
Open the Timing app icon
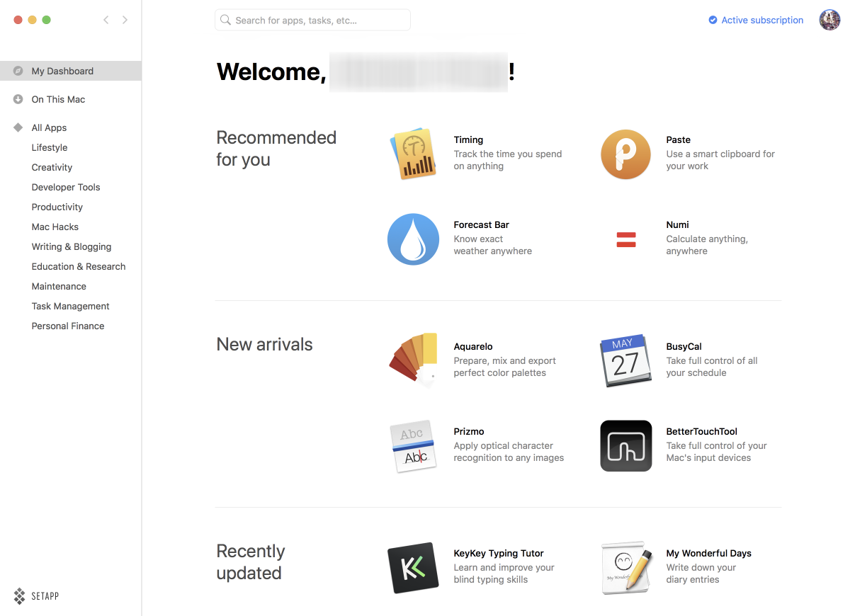point(412,154)
